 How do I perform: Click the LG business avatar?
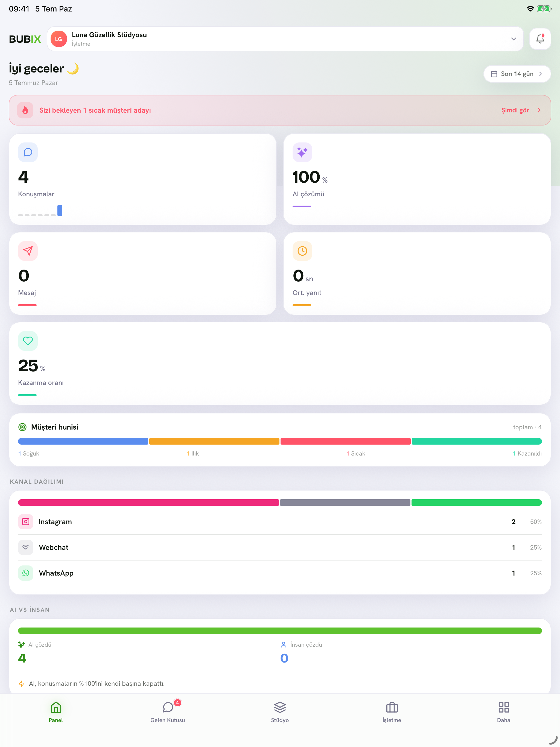[59, 39]
